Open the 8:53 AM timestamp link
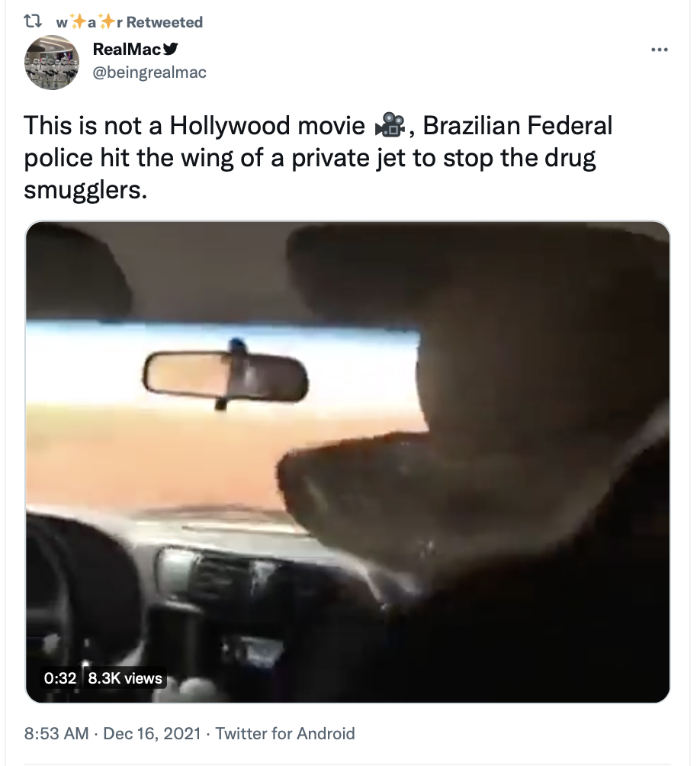The height and width of the screenshot is (766, 700). tap(56, 733)
